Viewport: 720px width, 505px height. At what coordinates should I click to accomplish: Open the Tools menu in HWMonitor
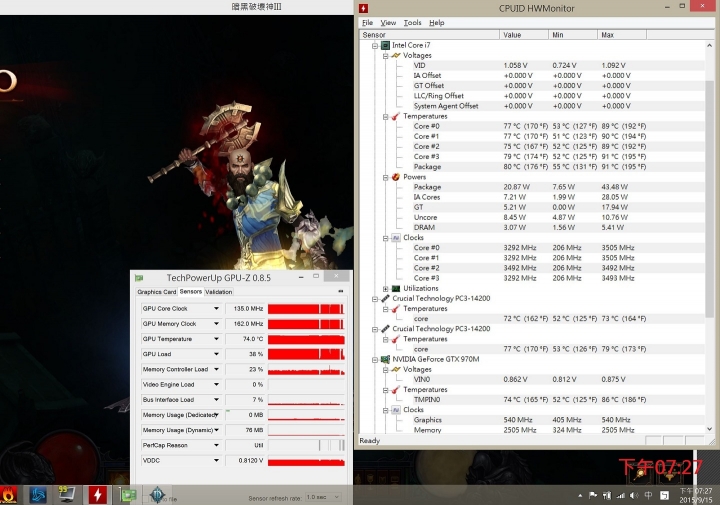pyautogui.click(x=412, y=22)
